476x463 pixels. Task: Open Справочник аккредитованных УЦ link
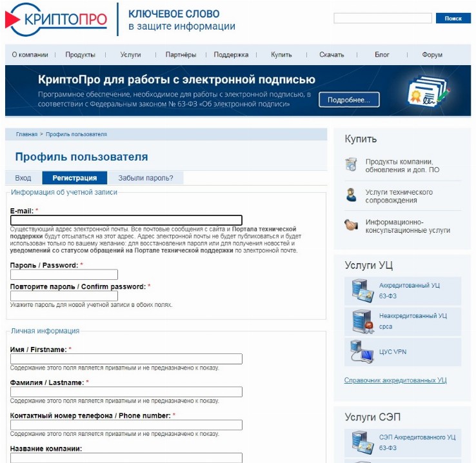(x=395, y=380)
